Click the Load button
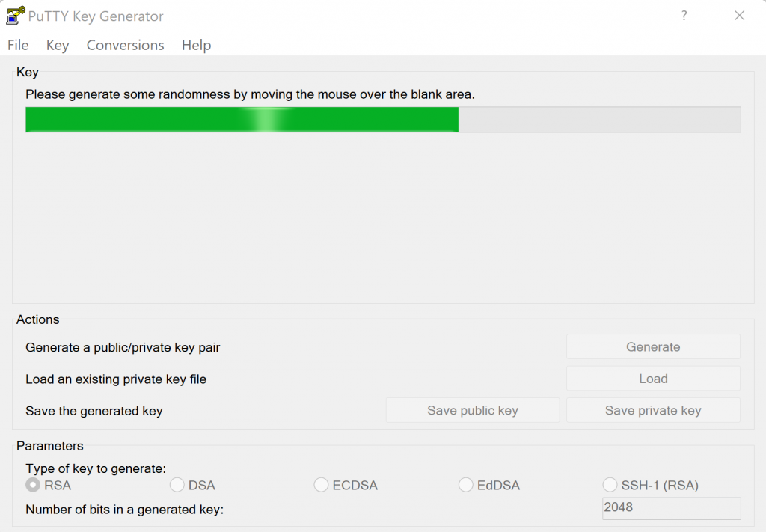 (x=653, y=379)
